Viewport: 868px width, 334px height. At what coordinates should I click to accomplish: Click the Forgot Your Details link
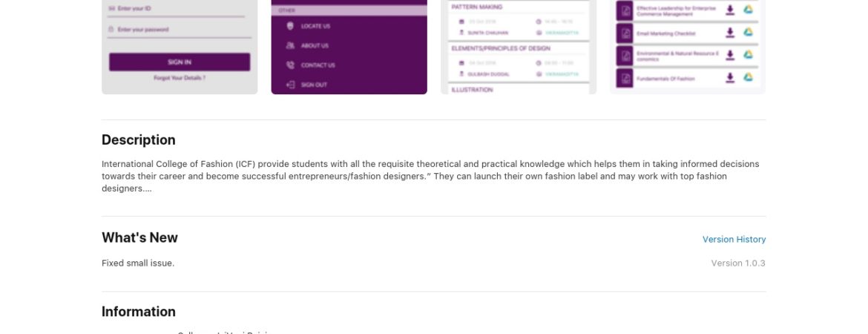coord(180,78)
